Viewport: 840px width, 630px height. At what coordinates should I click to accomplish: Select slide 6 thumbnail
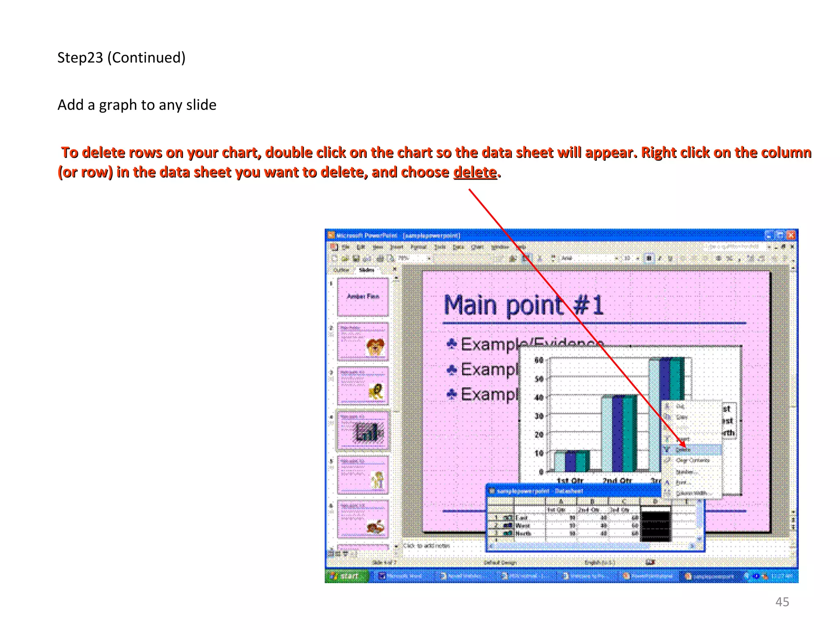(x=363, y=518)
